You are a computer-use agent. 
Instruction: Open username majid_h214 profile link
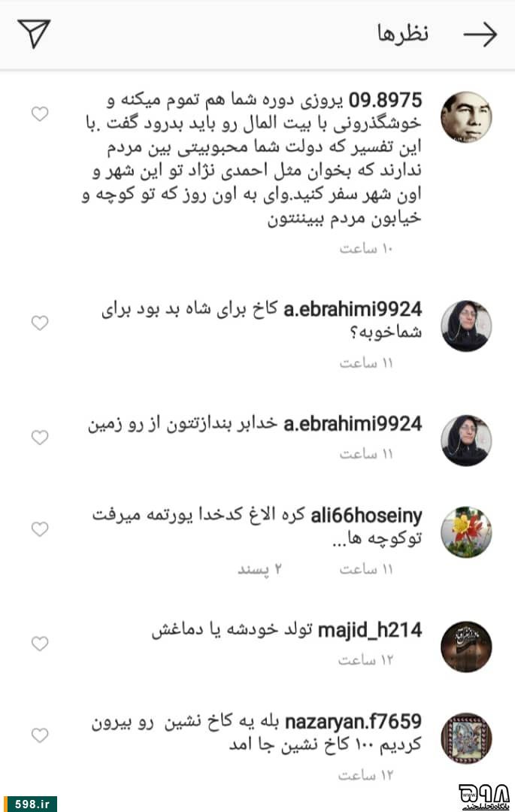[370, 630]
